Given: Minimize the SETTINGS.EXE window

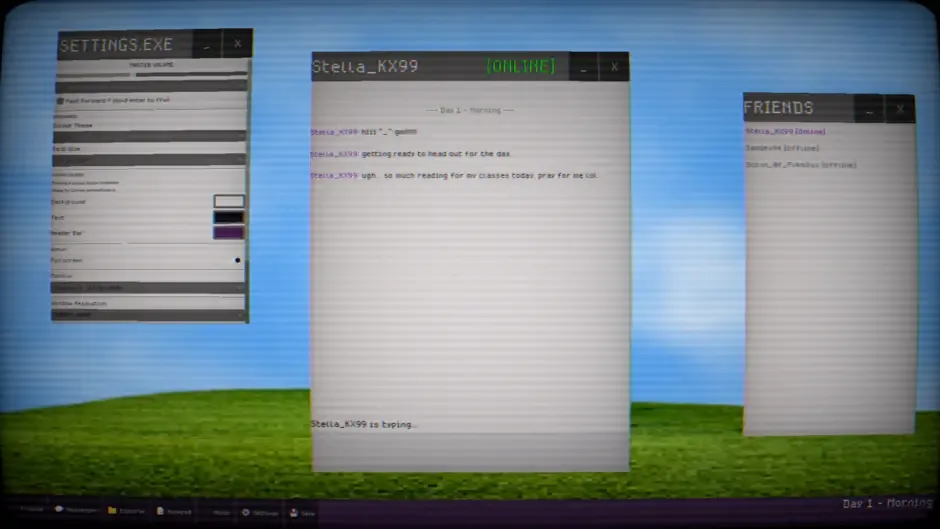Looking at the screenshot, I should tap(207, 44).
